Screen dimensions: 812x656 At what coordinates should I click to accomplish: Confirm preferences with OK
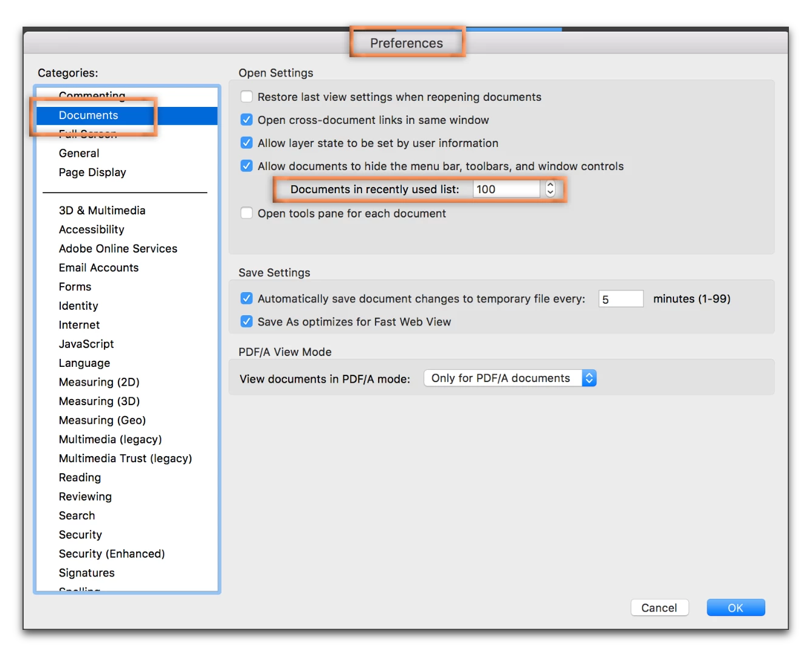735,608
